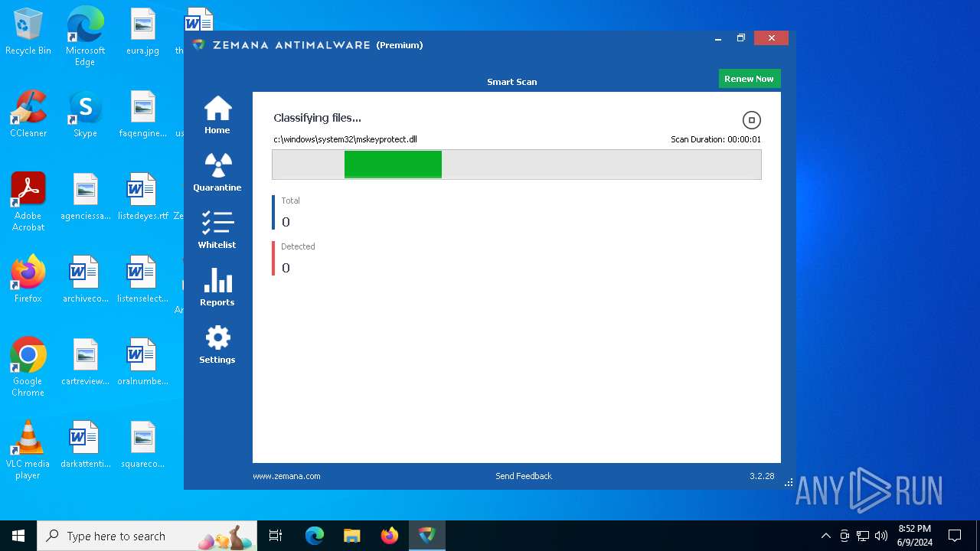Select the squareco image file on desktop
The width and height of the screenshot is (980, 551).
[143, 445]
